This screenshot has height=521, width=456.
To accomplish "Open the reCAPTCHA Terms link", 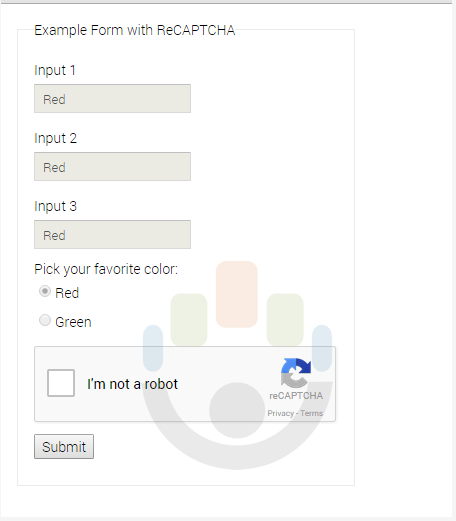I will pos(311,413).
